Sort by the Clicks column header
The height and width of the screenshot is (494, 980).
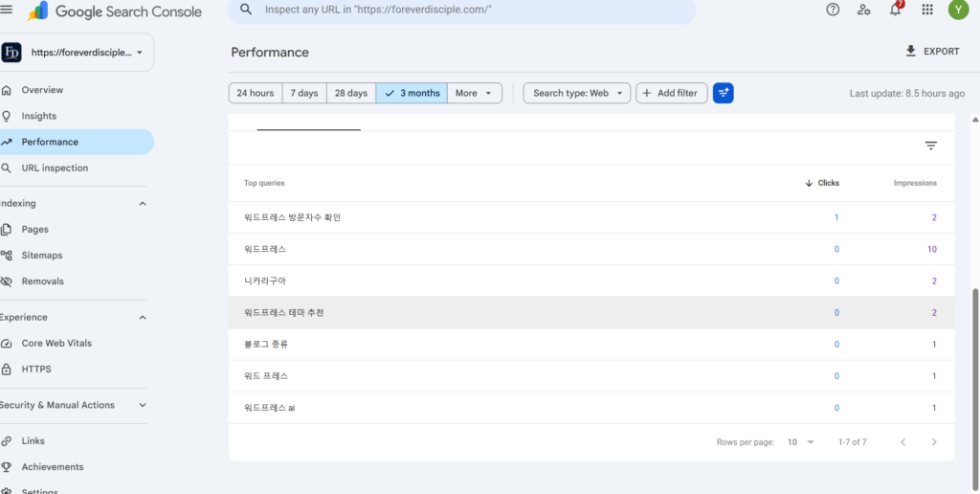coord(822,183)
